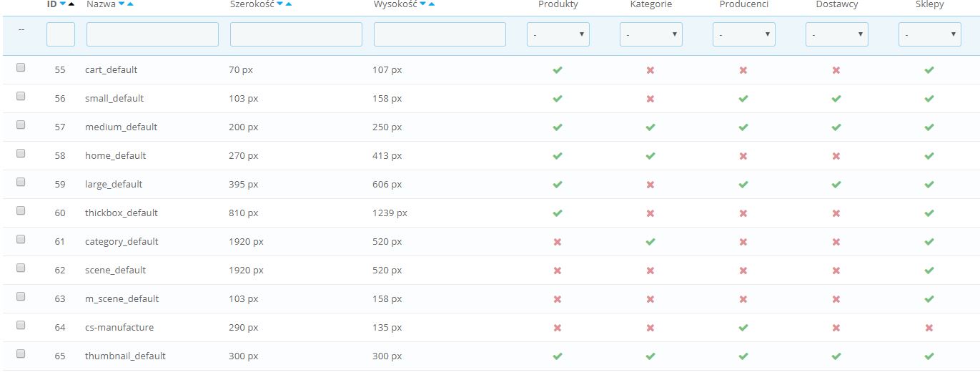Toggle Dostawcy status for large_default
This screenshot has height=375, width=980.
tap(836, 185)
